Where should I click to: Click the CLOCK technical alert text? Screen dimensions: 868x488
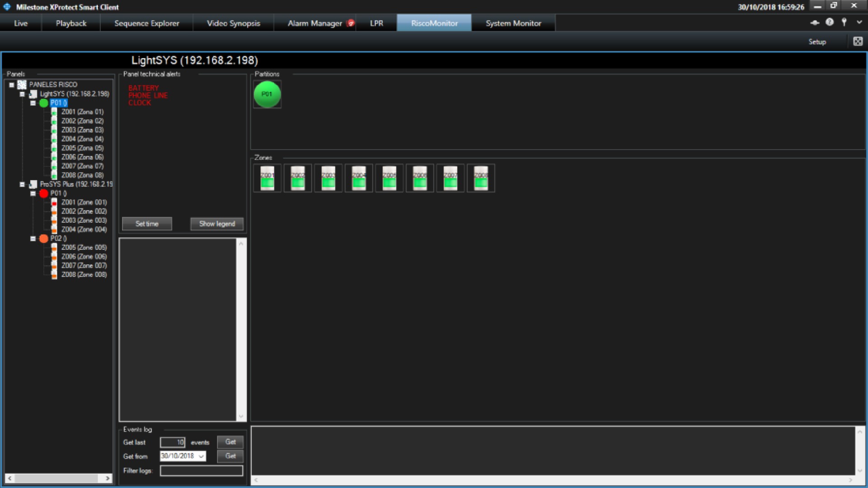(x=139, y=103)
